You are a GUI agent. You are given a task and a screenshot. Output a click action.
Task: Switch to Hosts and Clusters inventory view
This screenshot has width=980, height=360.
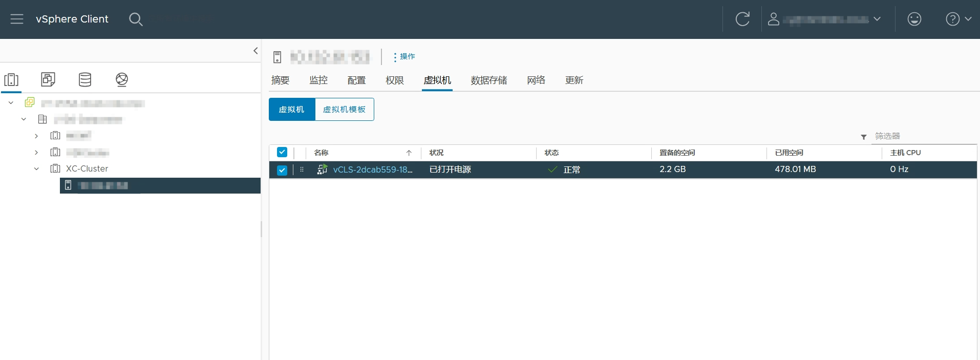(11, 80)
